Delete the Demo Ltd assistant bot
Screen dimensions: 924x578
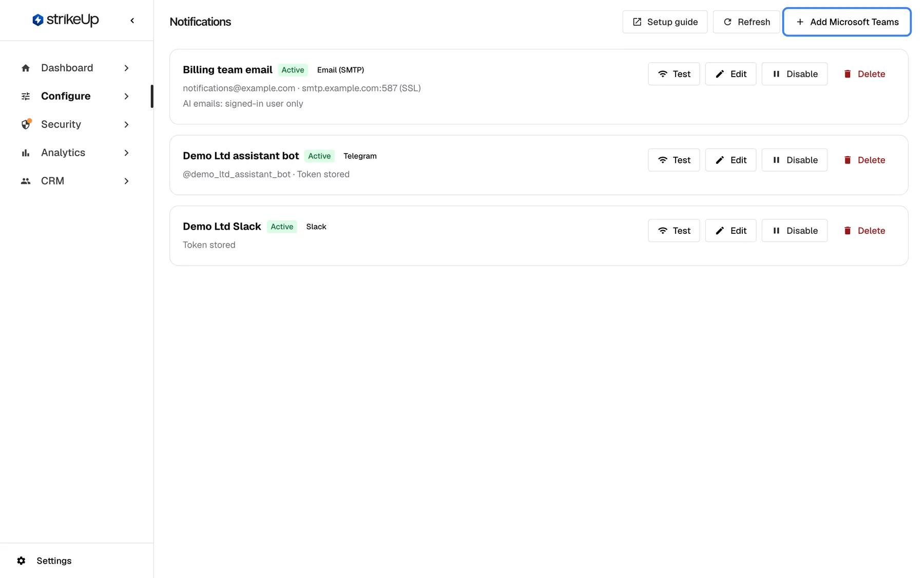(x=864, y=160)
